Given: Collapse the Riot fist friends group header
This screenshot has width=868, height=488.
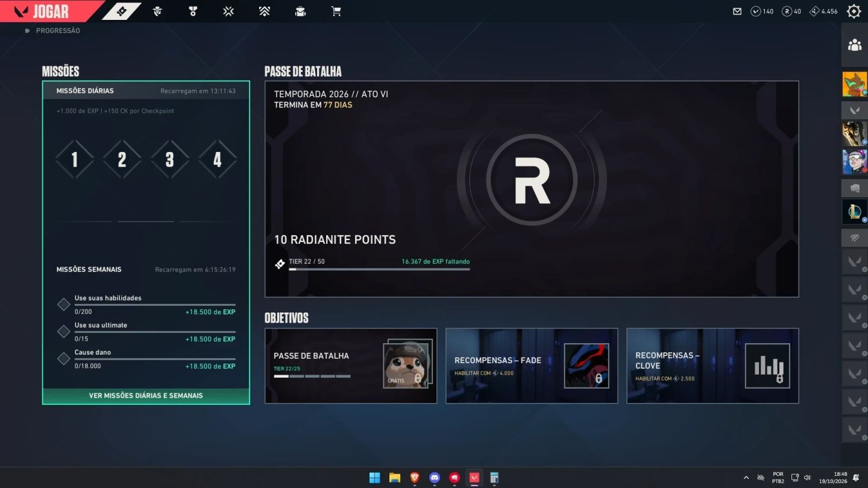Looking at the screenshot, I should tap(855, 188).
